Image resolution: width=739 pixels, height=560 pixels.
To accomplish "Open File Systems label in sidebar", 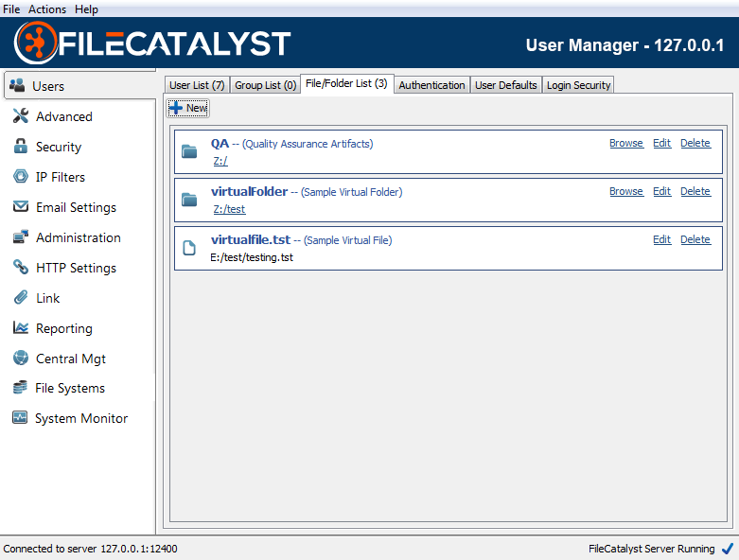I will (x=70, y=388).
